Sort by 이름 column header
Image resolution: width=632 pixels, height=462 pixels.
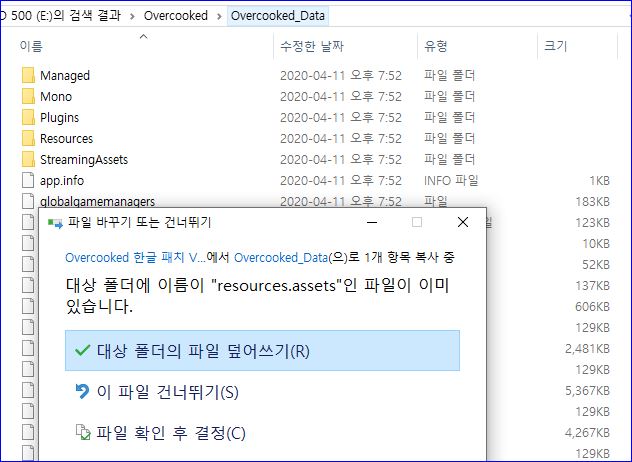coord(31,46)
